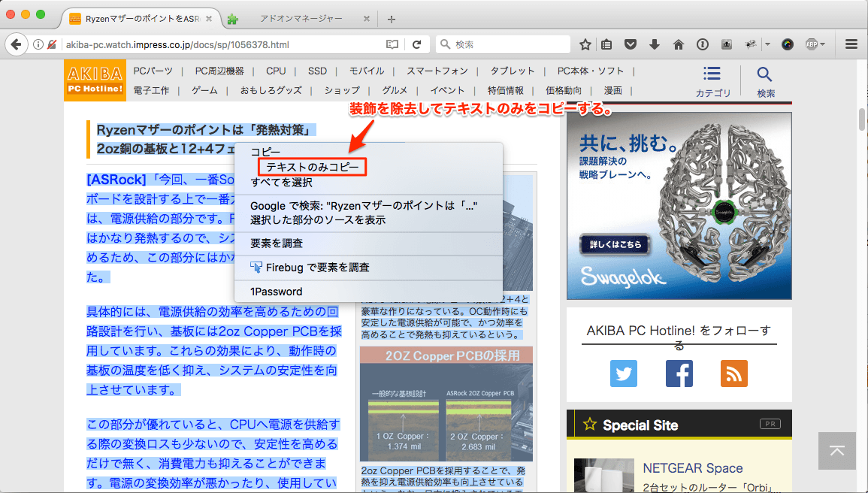Toggle reader view icon in address bar
868x493 pixels.
point(392,44)
